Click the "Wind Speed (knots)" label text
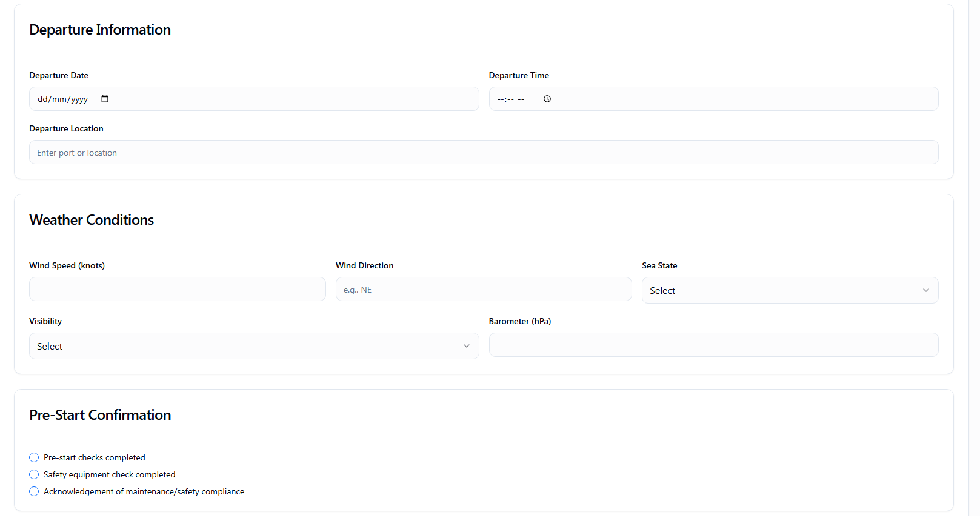The width and height of the screenshot is (980, 518). tap(67, 265)
